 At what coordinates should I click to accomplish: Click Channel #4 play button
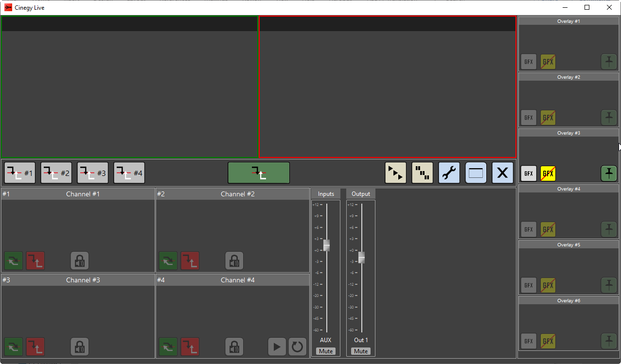click(277, 347)
